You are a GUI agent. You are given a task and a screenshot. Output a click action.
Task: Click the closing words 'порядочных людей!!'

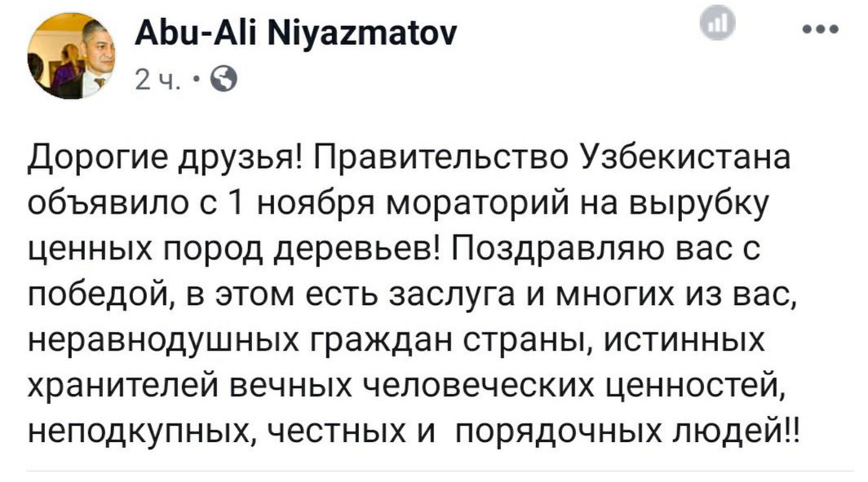[x=626, y=427]
